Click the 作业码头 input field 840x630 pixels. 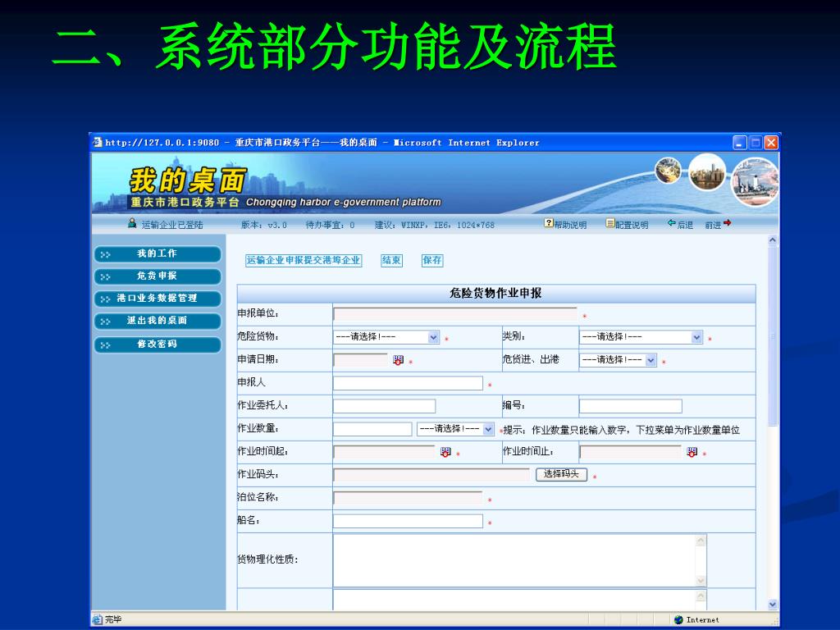coord(431,475)
